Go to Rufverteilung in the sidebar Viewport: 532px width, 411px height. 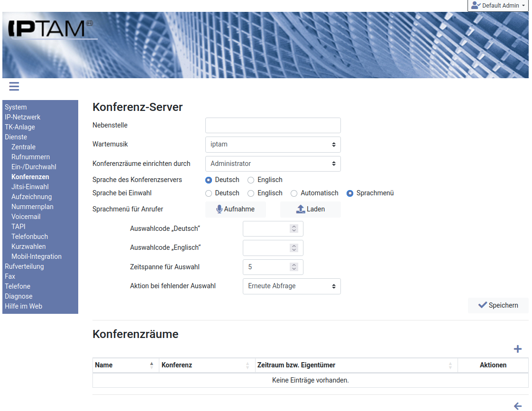pos(24,266)
